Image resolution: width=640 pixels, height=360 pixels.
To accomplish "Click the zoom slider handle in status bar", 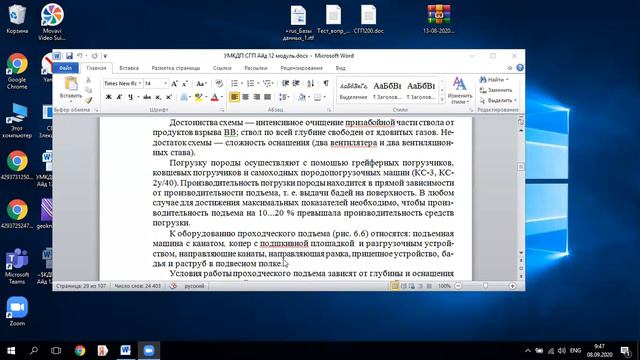I will click(x=485, y=286).
